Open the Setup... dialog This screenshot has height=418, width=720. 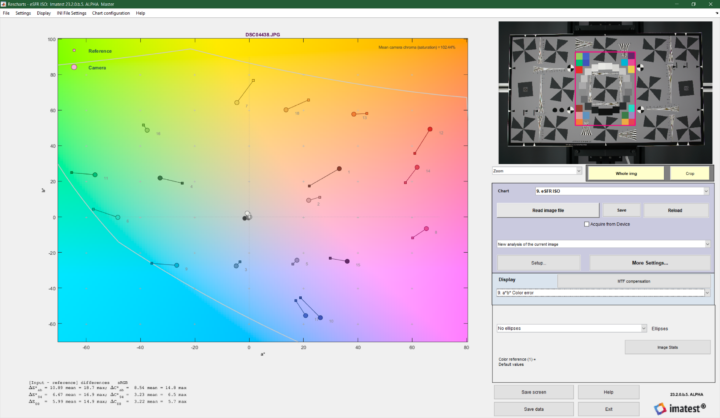pos(539,263)
